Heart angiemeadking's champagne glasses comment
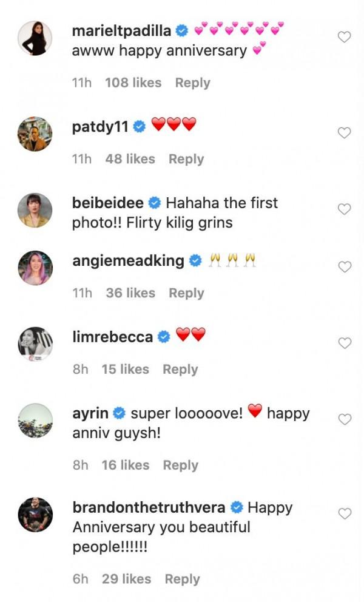The width and height of the screenshot is (364, 602). tap(344, 267)
